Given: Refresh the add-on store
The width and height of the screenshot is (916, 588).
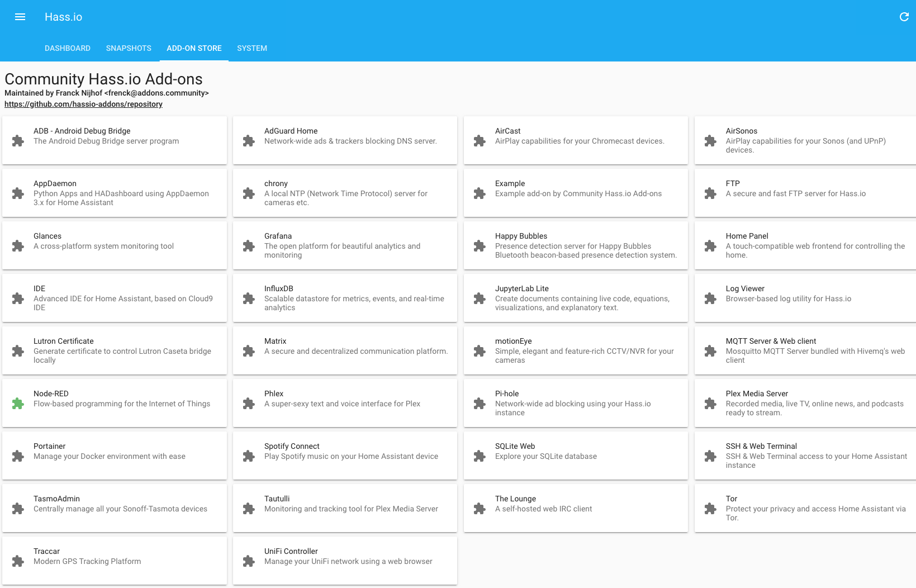Looking at the screenshot, I should pyautogui.click(x=904, y=17).
